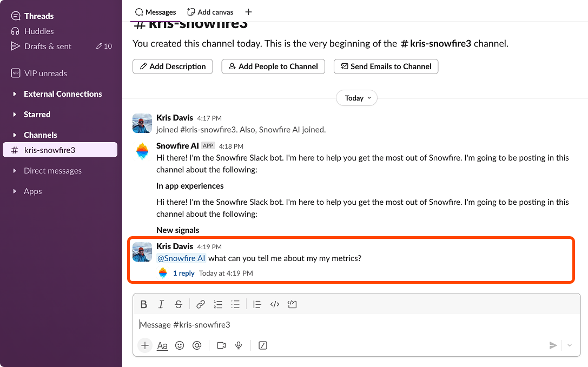The height and width of the screenshot is (367, 588).
Task: Start an ordered list
Action: (218, 304)
